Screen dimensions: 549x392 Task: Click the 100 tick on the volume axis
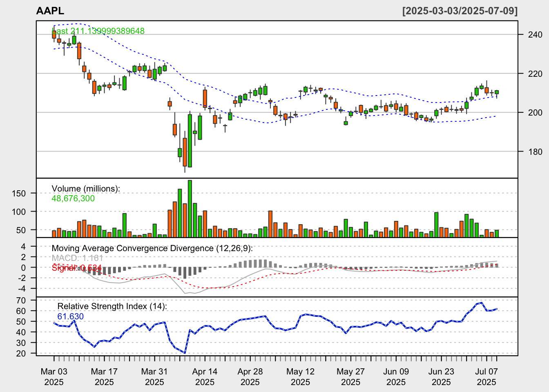(x=19, y=212)
